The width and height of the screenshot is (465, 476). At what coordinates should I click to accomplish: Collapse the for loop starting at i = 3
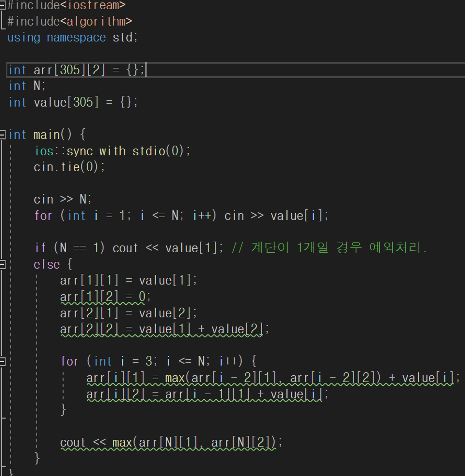pyautogui.click(x=3, y=361)
